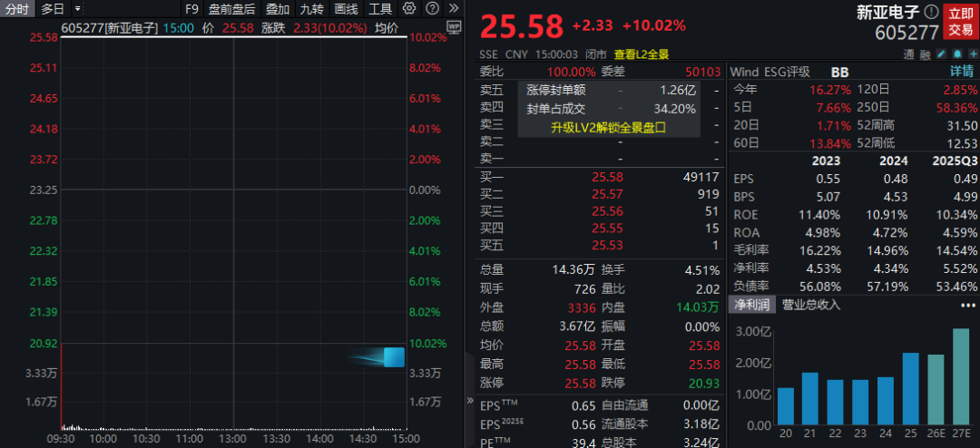Viewport: 980px width, 448px height.
Task: Click the 融 margin trading marker
Action: point(925,55)
